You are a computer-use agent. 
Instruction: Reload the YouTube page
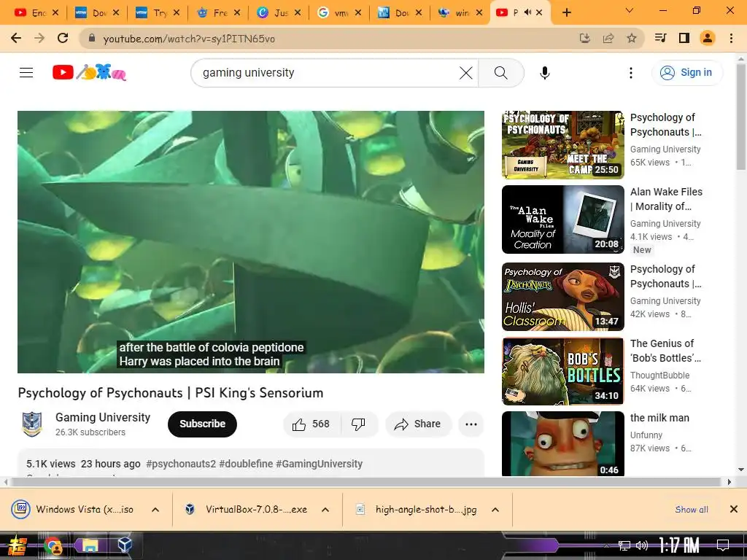click(x=63, y=38)
